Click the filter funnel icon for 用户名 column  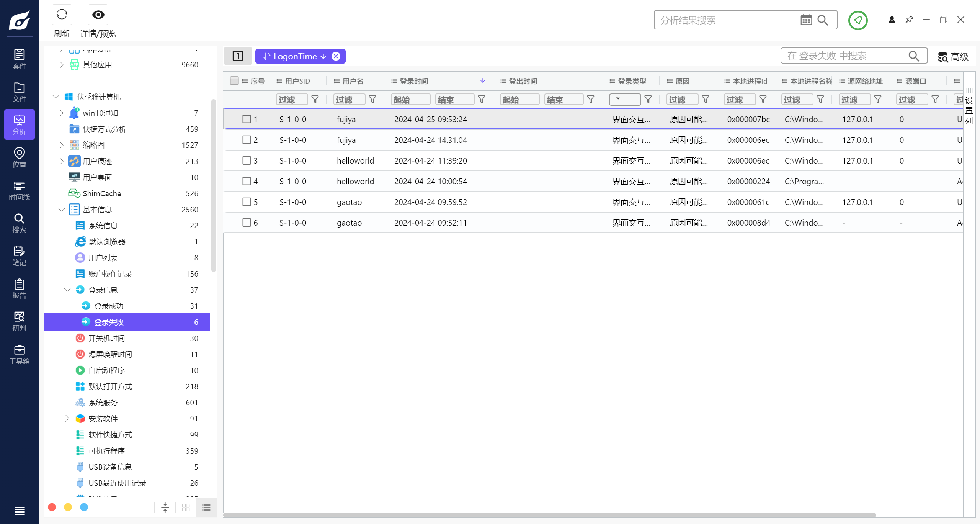pyautogui.click(x=372, y=100)
